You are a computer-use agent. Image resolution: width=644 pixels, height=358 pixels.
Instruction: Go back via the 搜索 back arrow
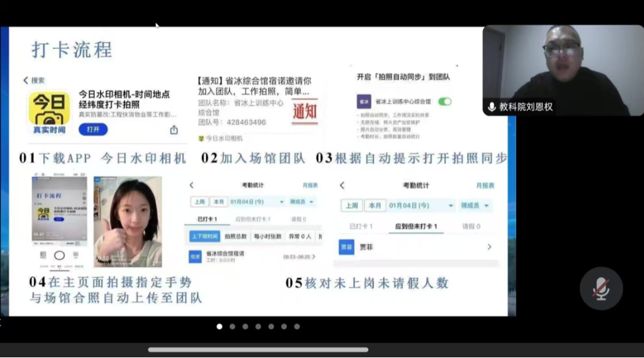26,80
